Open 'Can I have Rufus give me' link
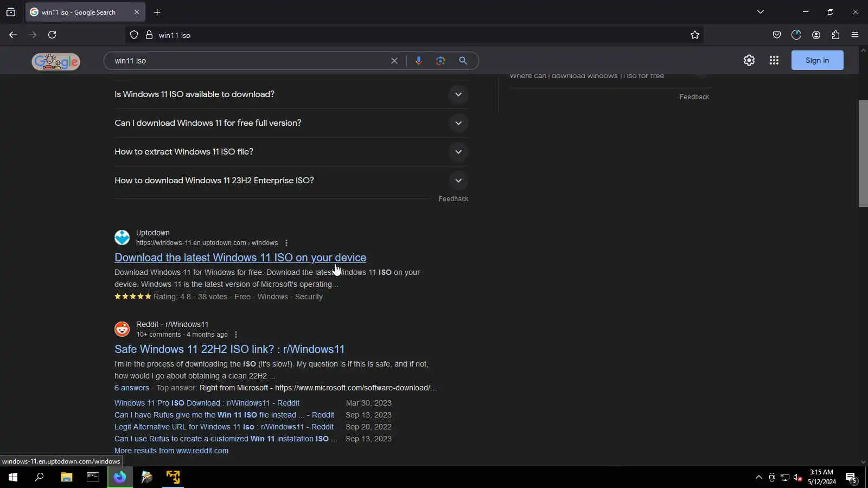This screenshot has width=868, height=488. pyautogui.click(x=224, y=415)
